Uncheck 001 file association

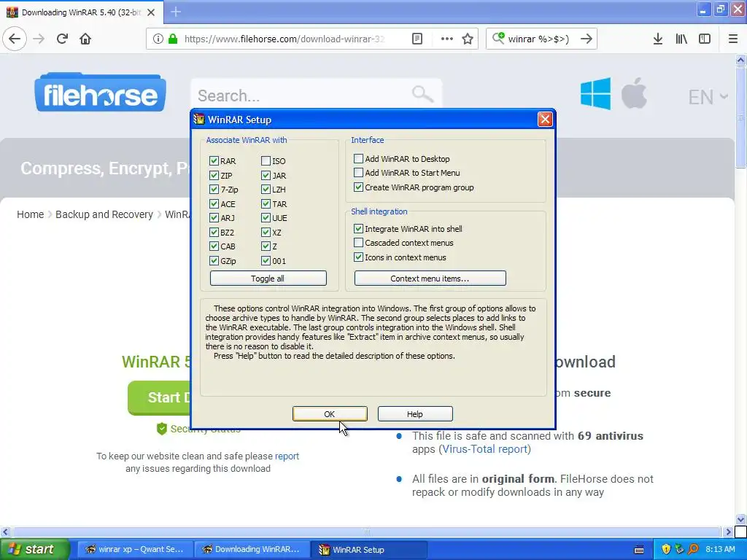point(266,261)
